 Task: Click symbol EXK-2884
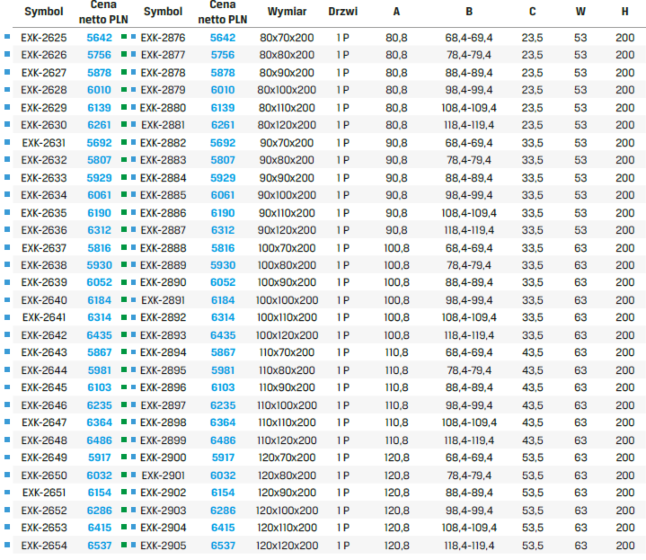click(163, 178)
